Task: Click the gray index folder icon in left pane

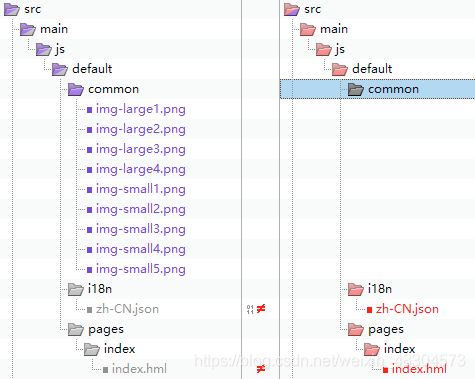Action: [x=92, y=349]
